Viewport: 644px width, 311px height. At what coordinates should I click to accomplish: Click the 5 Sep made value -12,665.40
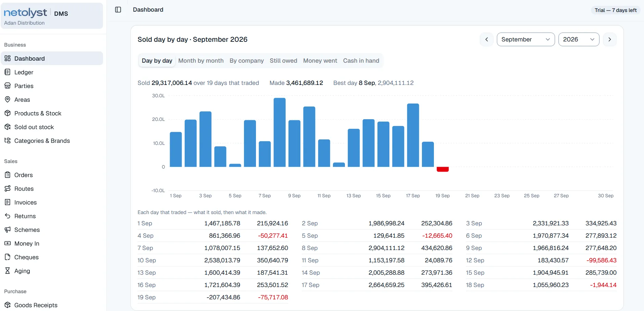point(437,236)
